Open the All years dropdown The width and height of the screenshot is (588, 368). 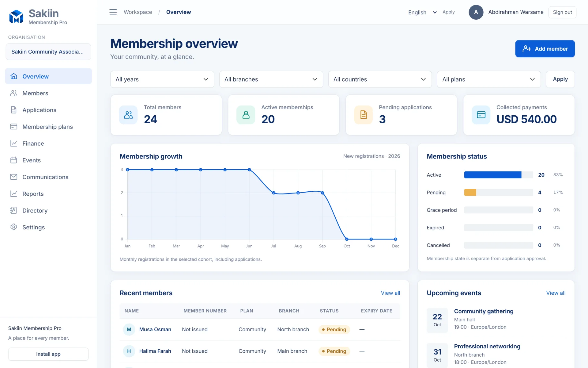[162, 79]
